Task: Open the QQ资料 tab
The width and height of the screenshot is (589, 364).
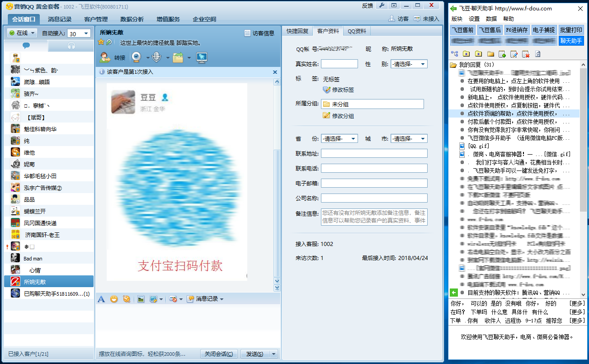Action: coord(357,31)
